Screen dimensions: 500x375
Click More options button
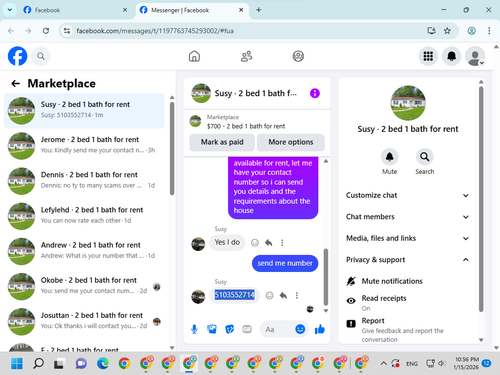291,142
